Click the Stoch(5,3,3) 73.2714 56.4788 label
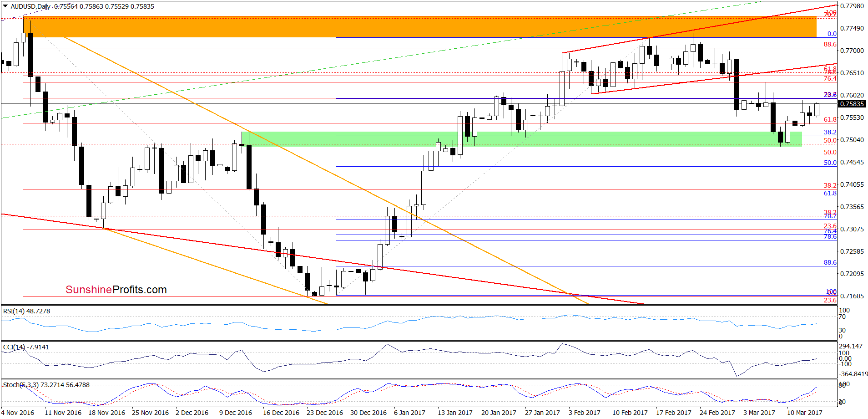 [x=46, y=385]
